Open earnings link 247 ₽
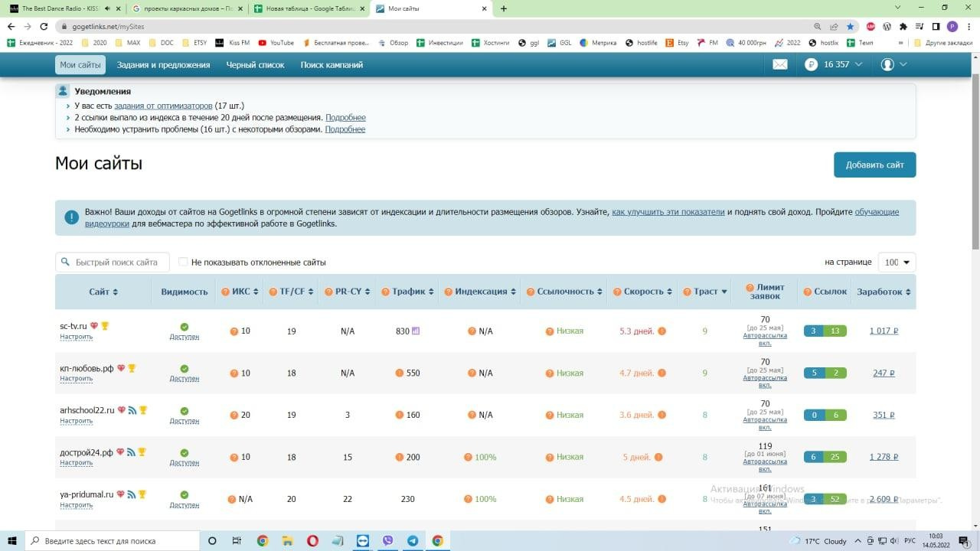Screen dimensions: 980x551 click(884, 373)
